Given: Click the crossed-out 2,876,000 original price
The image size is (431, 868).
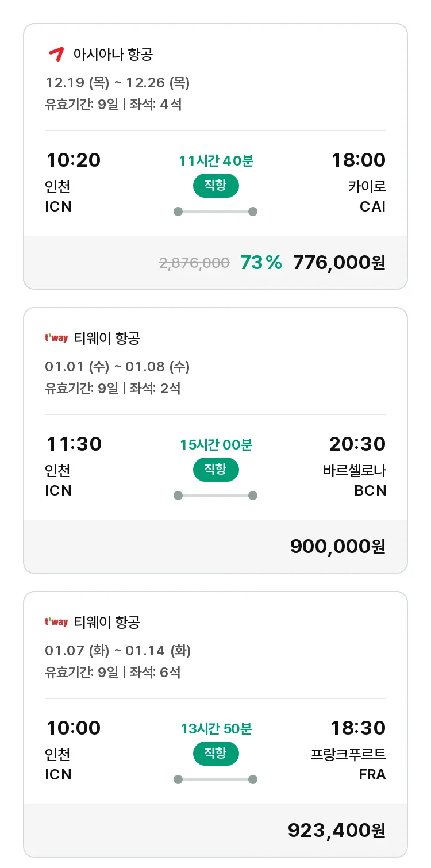Looking at the screenshot, I should (194, 263).
